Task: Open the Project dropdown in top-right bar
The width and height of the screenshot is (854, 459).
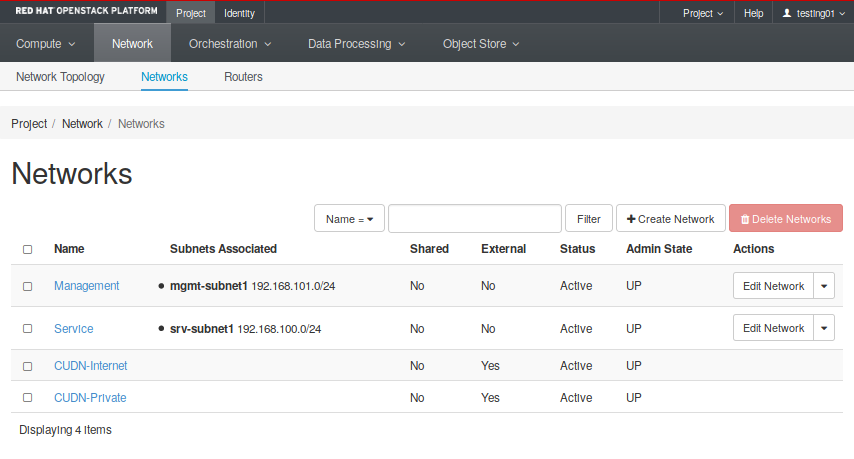Action: click(x=704, y=13)
